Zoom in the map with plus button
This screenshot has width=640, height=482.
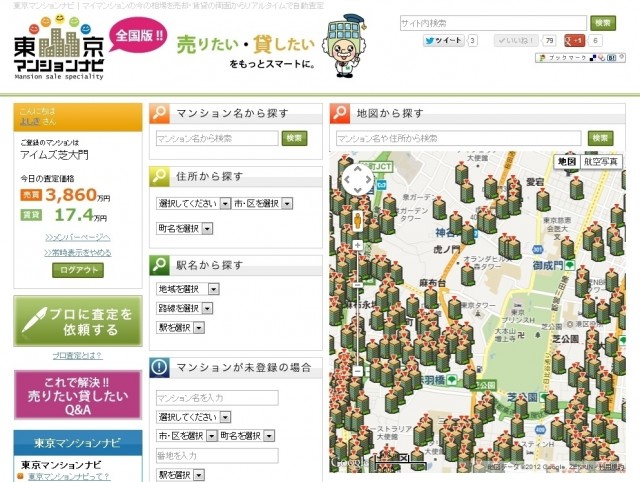(x=357, y=244)
